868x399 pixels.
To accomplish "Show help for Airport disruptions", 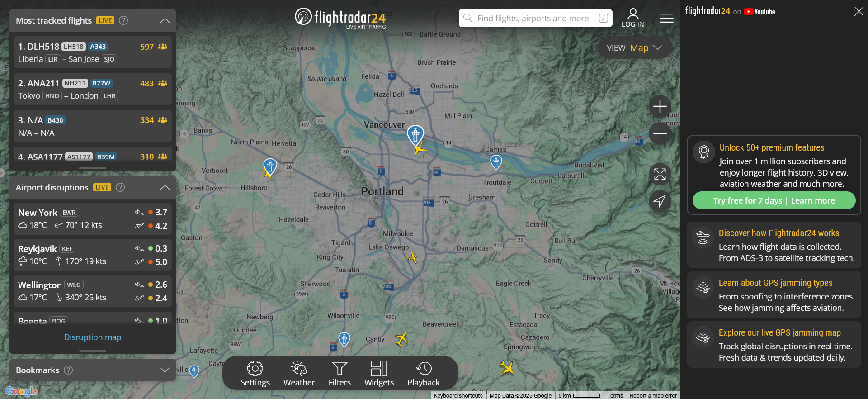I will click(120, 187).
